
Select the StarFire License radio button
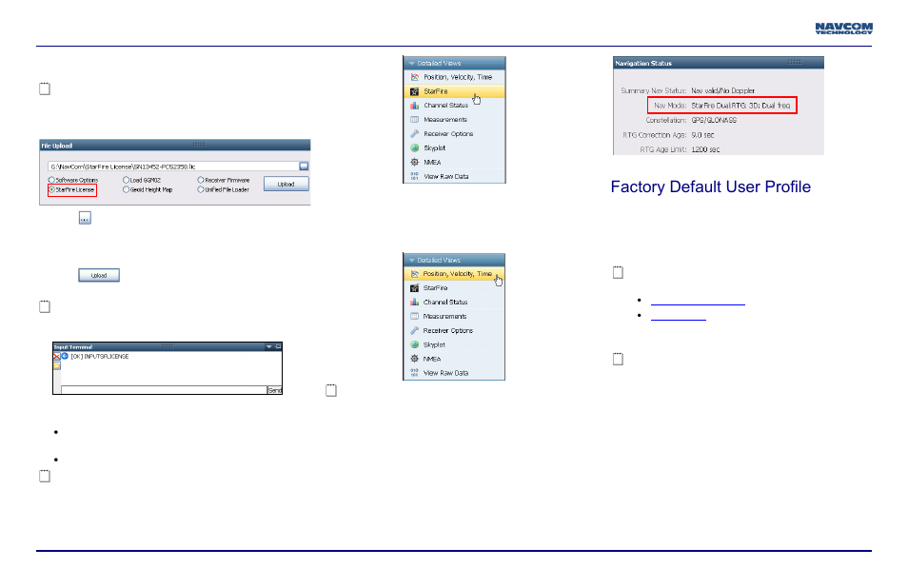[x=51, y=189]
